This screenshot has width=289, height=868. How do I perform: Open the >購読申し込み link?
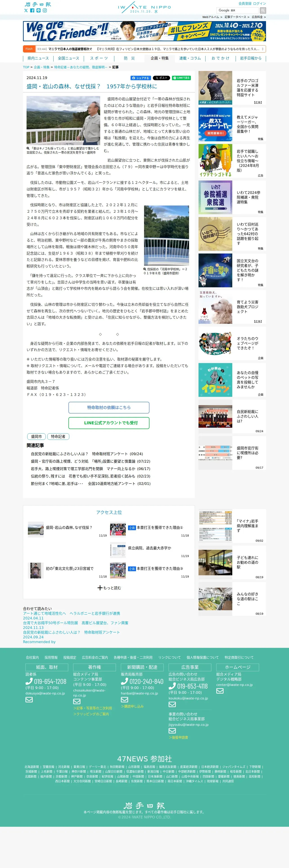(x=132, y=706)
